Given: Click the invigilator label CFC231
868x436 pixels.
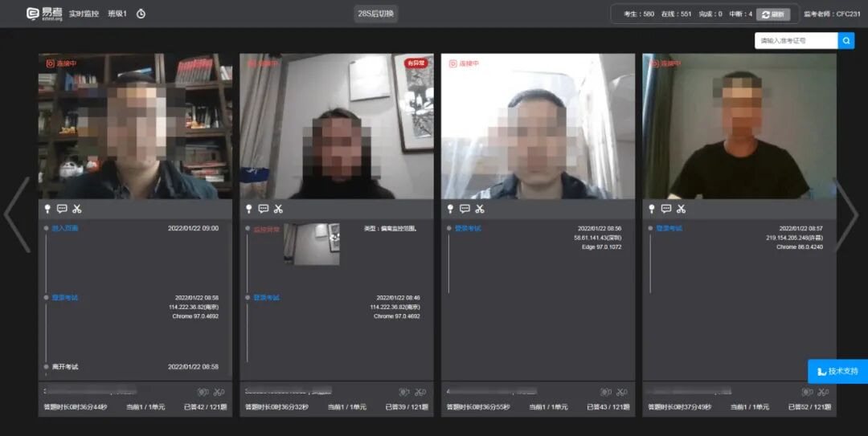Looking at the screenshot, I should coord(832,14).
